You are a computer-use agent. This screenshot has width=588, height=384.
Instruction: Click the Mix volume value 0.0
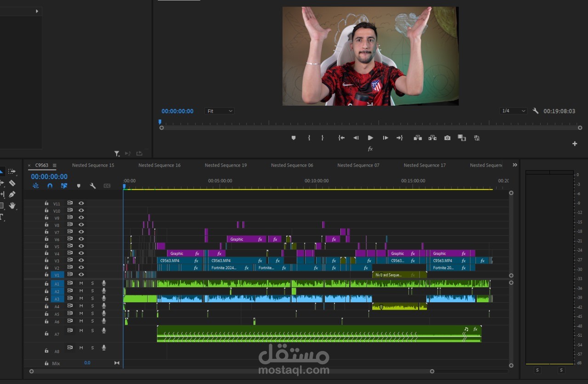click(87, 363)
